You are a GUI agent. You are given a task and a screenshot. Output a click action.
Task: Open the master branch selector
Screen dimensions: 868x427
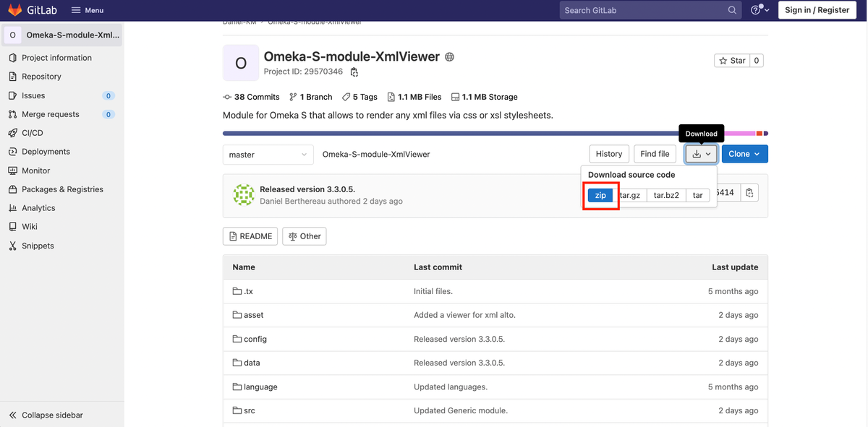click(267, 154)
